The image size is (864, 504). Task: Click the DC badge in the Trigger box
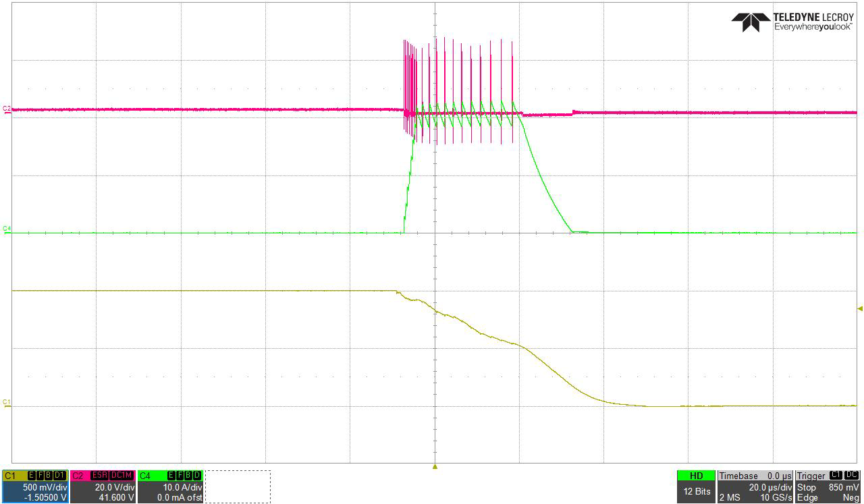pos(851,475)
